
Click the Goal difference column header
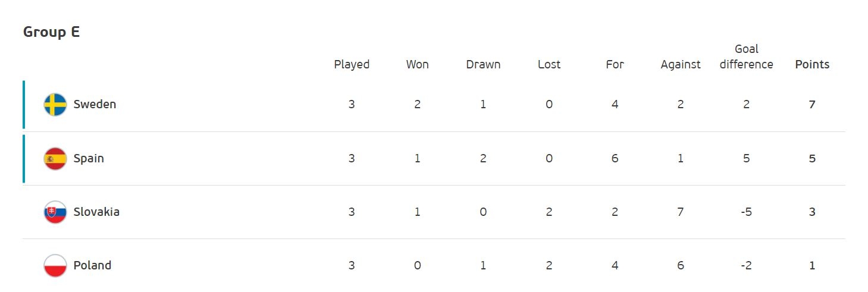point(746,57)
